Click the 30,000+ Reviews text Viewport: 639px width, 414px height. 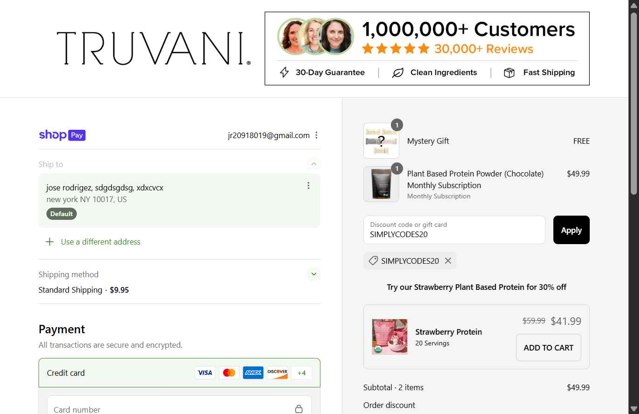484,49
